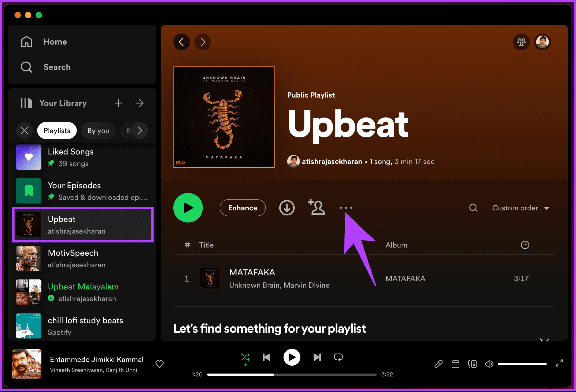Invite collaborators to playlist icon

(316, 207)
